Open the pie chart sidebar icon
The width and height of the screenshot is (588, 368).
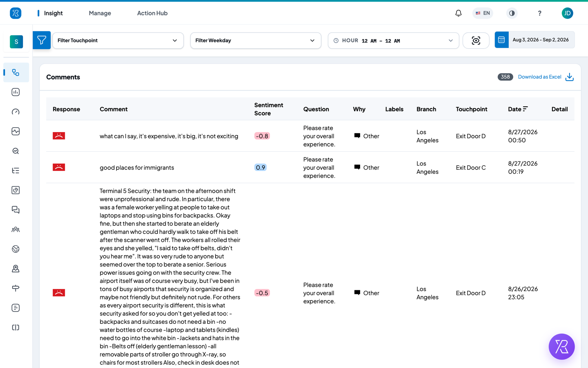pyautogui.click(x=16, y=190)
